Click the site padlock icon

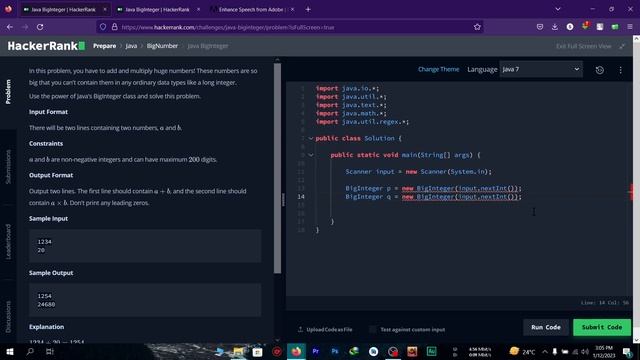click(115, 27)
